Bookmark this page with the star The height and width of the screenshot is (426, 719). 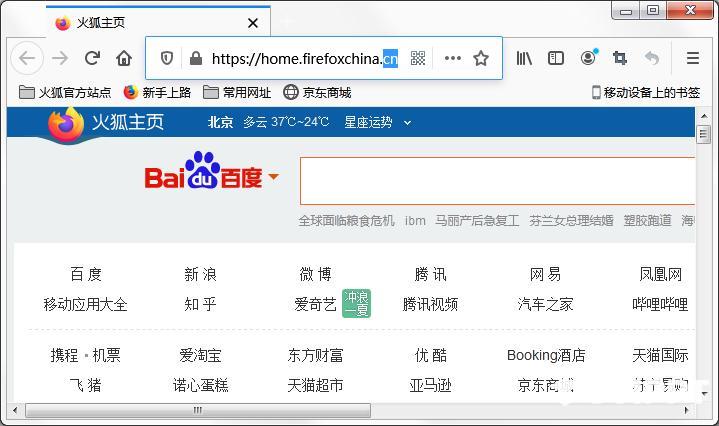481,58
